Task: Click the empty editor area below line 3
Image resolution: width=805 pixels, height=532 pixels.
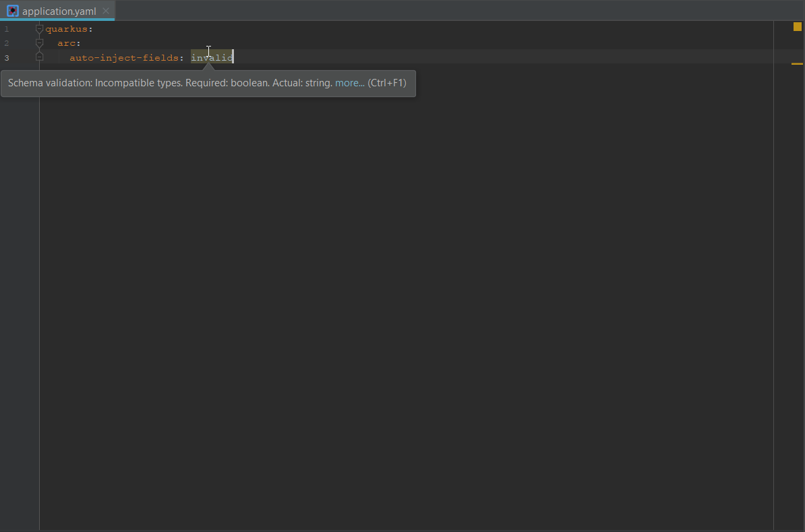Action: coord(405,270)
